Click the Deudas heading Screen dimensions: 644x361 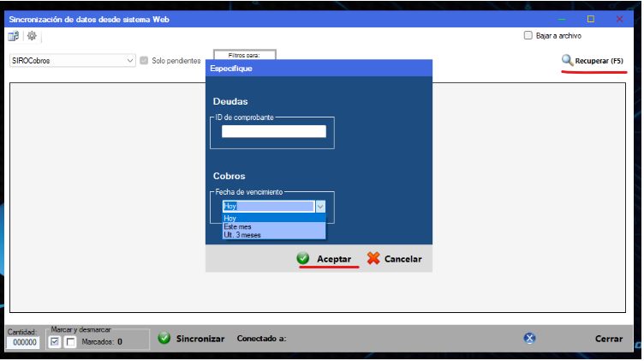point(230,101)
